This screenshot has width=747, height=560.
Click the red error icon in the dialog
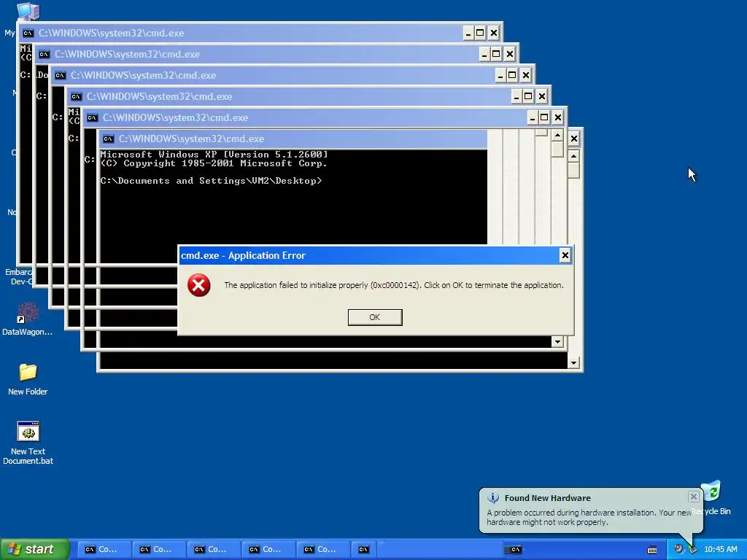[198, 285]
